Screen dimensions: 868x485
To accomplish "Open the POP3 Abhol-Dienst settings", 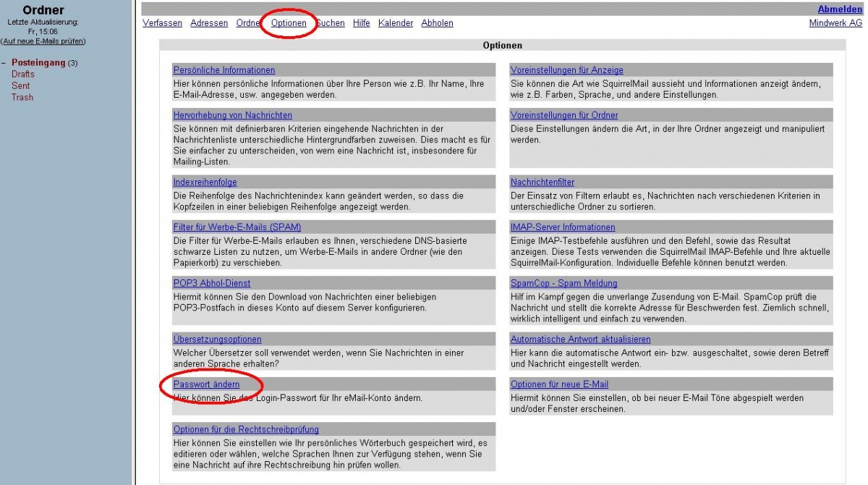I will (x=212, y=283).
